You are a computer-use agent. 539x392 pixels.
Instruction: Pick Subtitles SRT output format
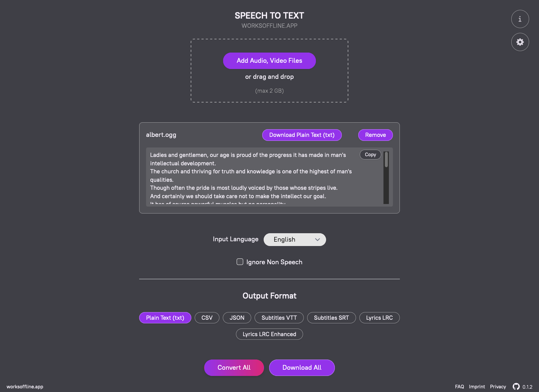pos(332,318)
